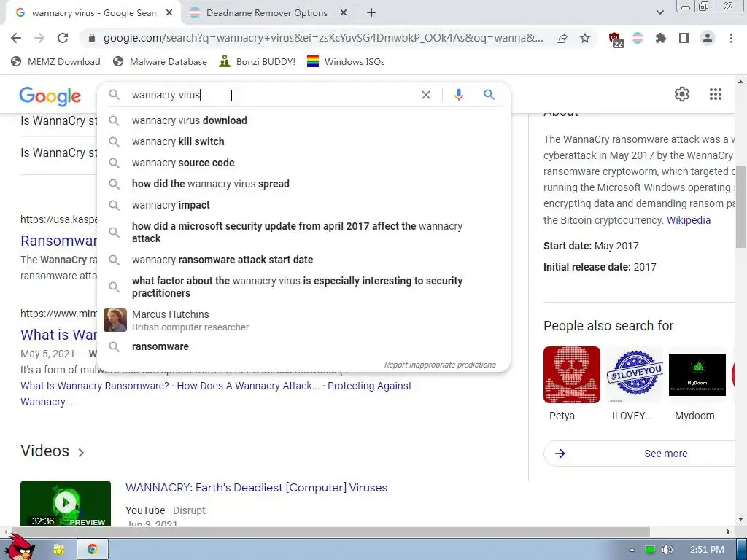This screenshot has width=747, height=560.
Task: Close the Deadname Remover Options tab
Action: tap(344, 13)
